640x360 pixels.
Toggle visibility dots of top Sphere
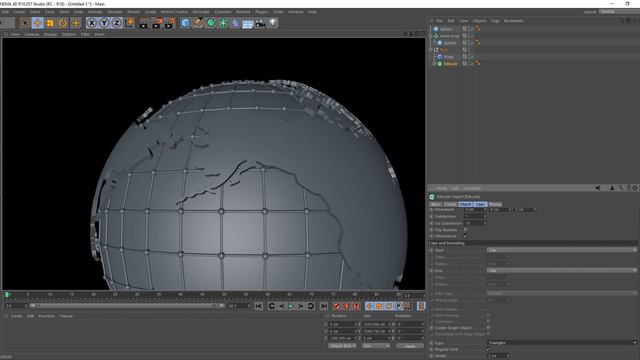470,29
